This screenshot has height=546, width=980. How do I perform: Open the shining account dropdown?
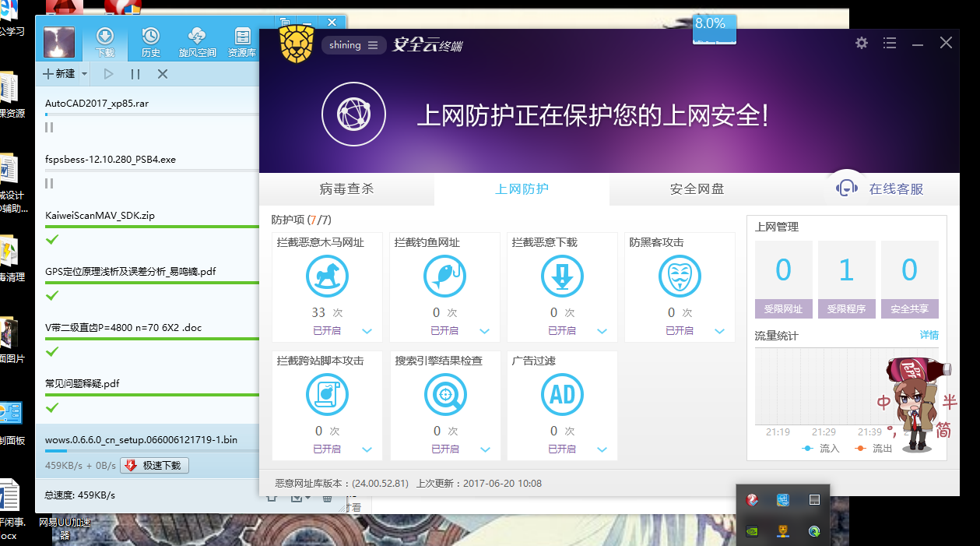click(354, 45)
